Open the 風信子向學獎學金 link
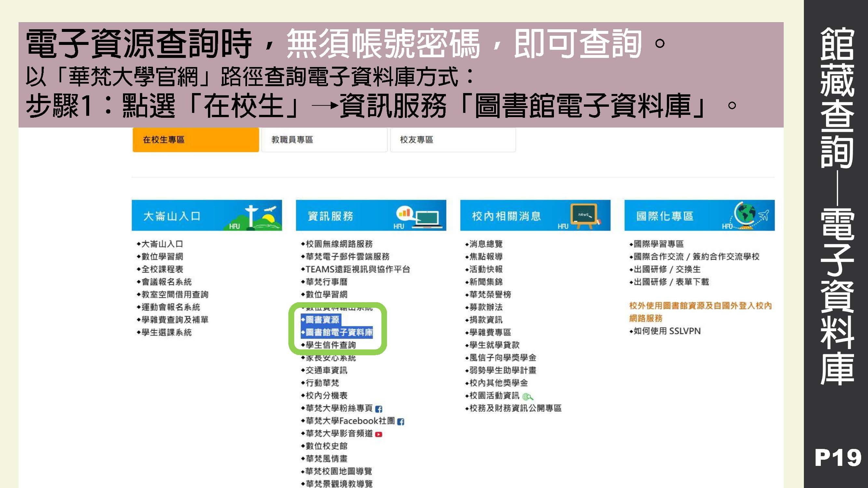 pos(503,358)
